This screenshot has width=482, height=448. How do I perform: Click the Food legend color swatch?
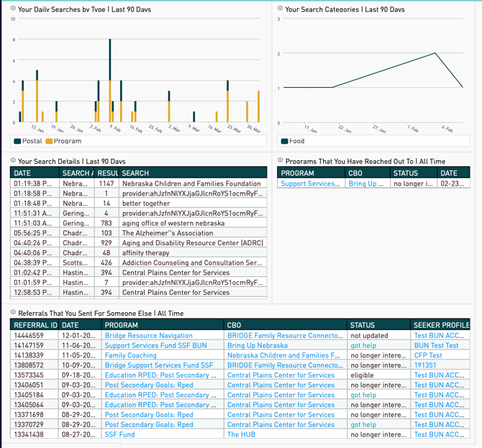point(284,141)
